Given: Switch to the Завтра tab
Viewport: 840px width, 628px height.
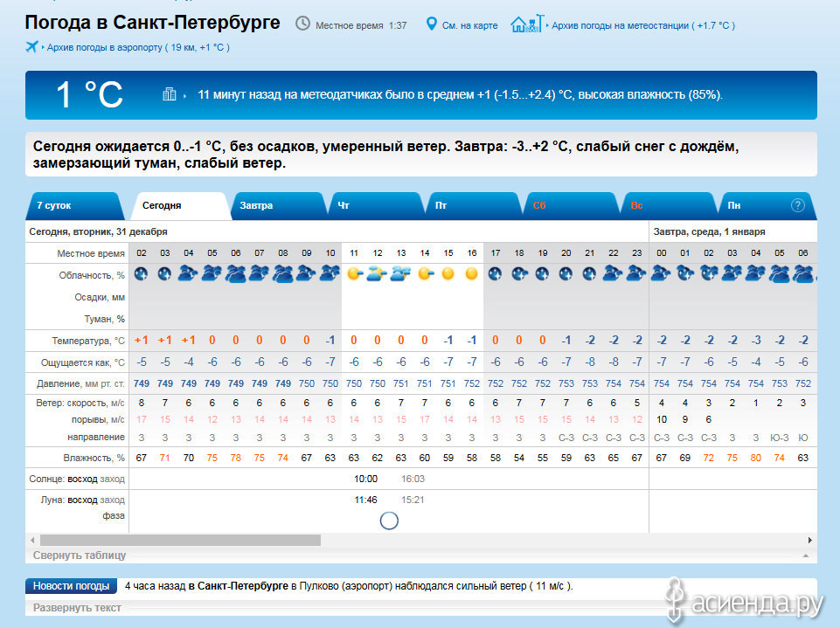Looking at the screenshot, I should [x=279, y=205].
